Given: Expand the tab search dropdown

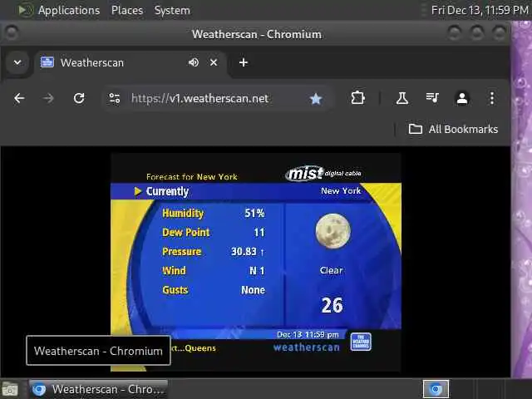Looking at the screenshot, I should tap(17, 62).
